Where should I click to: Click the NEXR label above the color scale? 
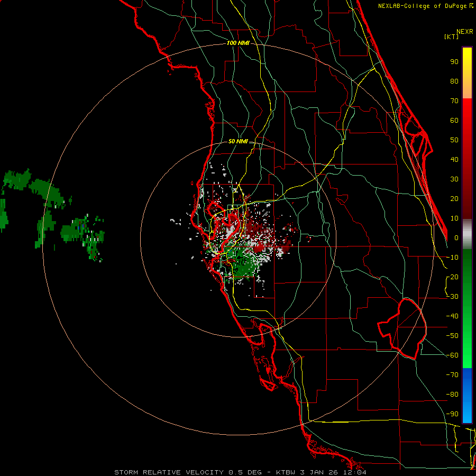pyautogui.click(x=465, y=32)
